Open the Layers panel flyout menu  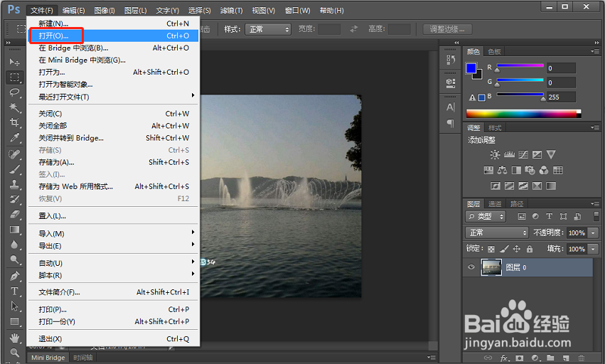[x=595, y=204]
